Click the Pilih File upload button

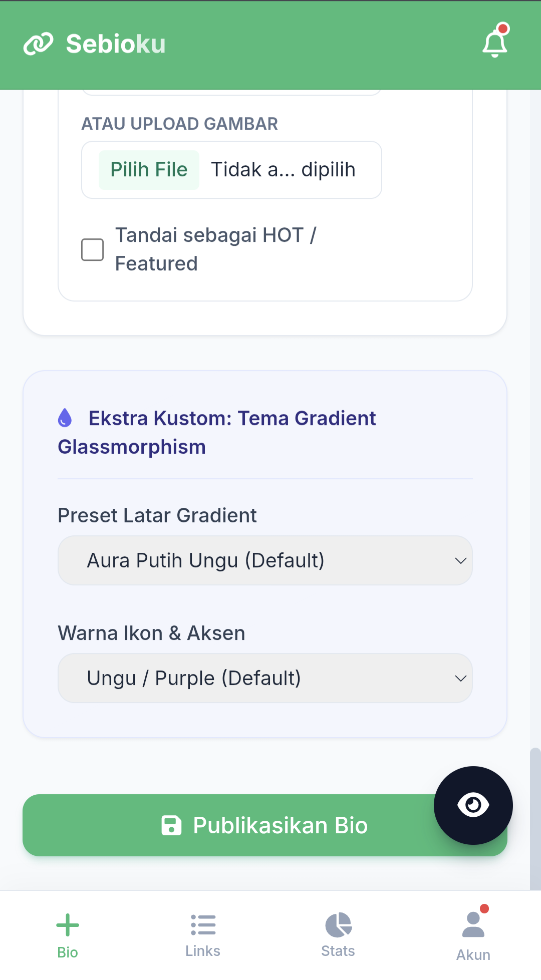tap(149, 170)
